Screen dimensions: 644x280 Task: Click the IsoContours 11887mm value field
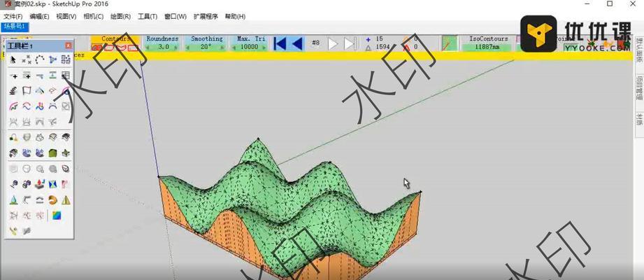[x=486, y=47]
